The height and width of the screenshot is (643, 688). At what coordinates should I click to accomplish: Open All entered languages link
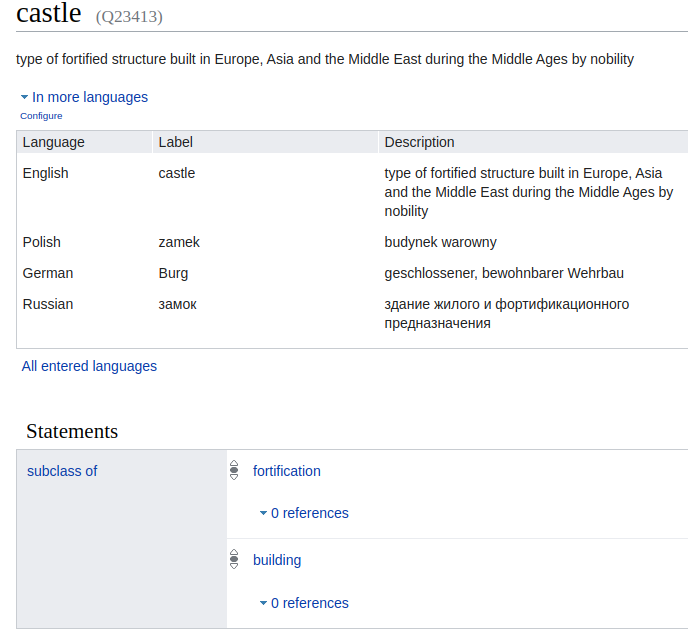point(89,366)
